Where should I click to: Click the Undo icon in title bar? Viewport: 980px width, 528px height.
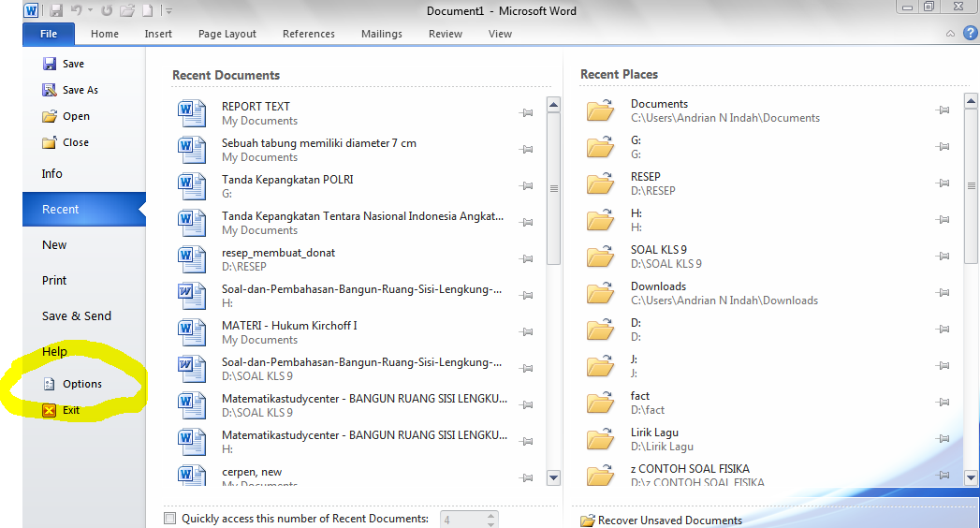[x=77, y=10]
